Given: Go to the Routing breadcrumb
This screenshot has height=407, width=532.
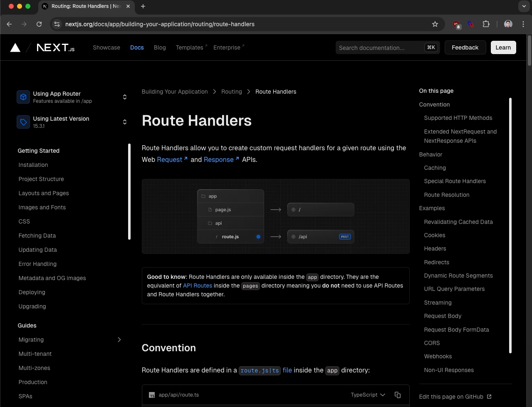Looking at the screenshot, I should (232, 92).
